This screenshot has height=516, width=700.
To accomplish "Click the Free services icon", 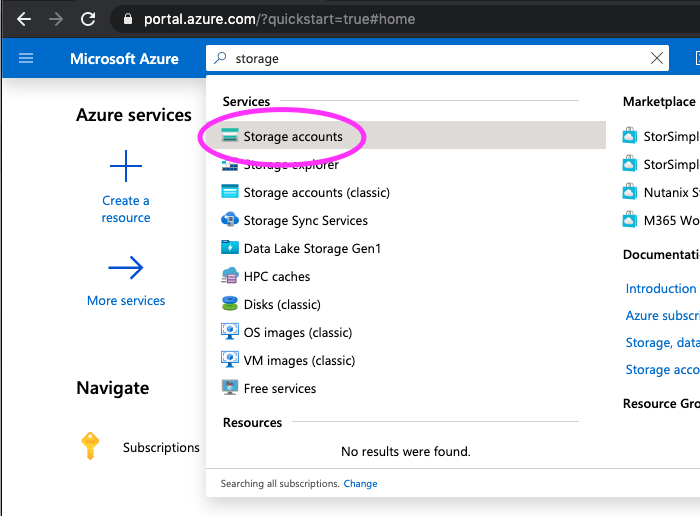I will 230,387.
